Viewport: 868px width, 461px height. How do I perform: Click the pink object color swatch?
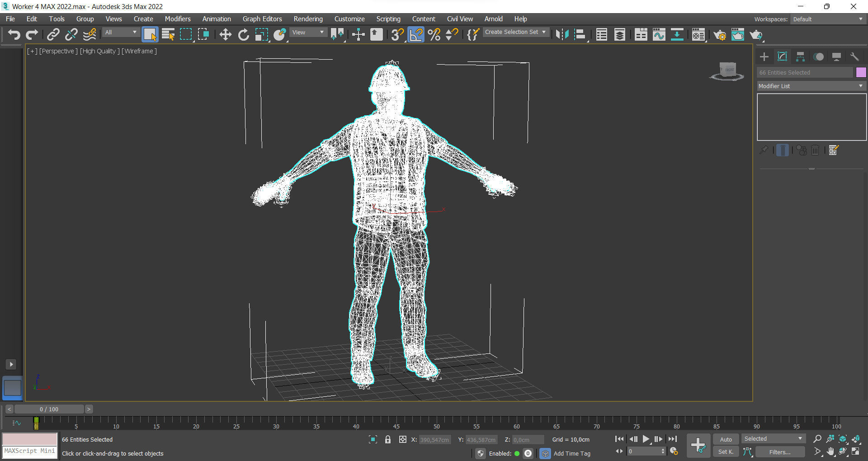click(x=861, y=72)
